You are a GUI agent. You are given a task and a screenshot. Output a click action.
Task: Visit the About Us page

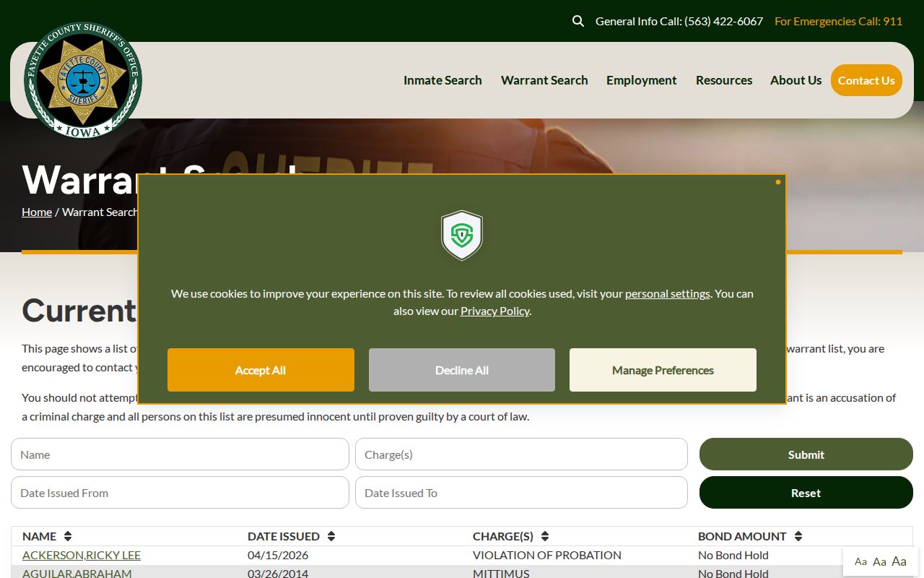[x=796, y=80]
